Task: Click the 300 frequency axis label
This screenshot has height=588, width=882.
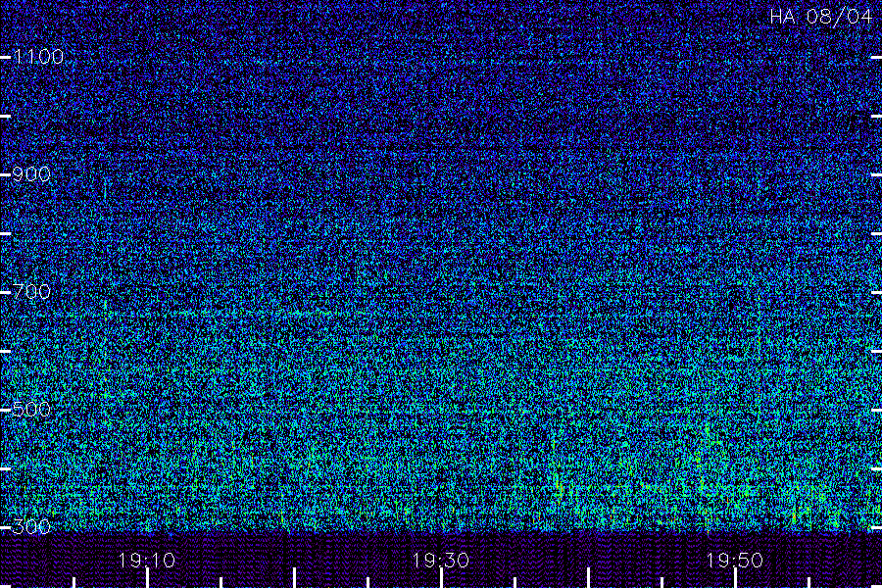Action: 31,526
